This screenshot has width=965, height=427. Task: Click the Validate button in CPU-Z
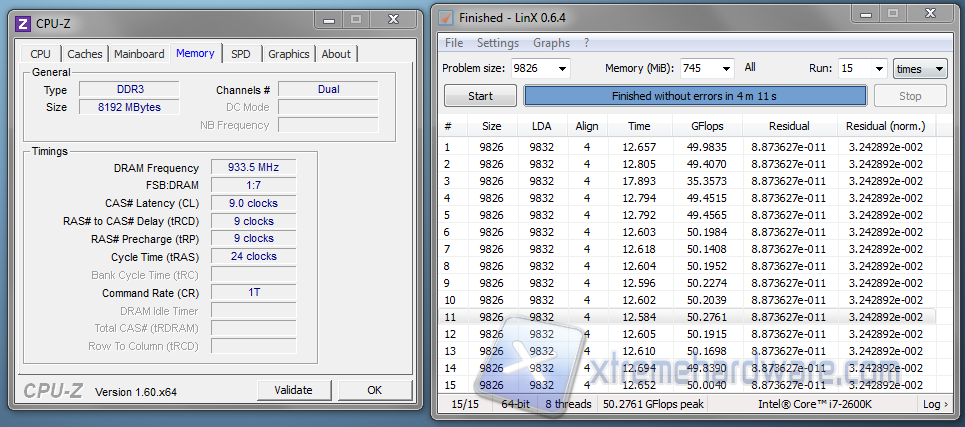pyautogui.click(x=293, y=390)
